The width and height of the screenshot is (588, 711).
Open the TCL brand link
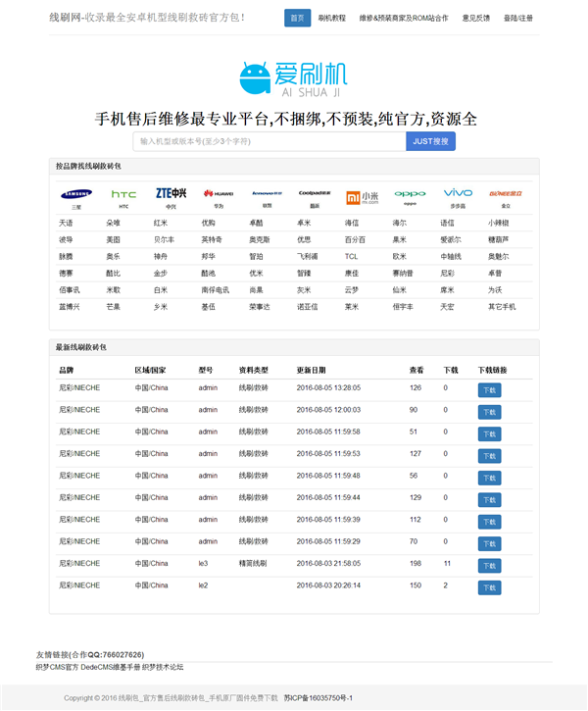click(x=351, y=257)
